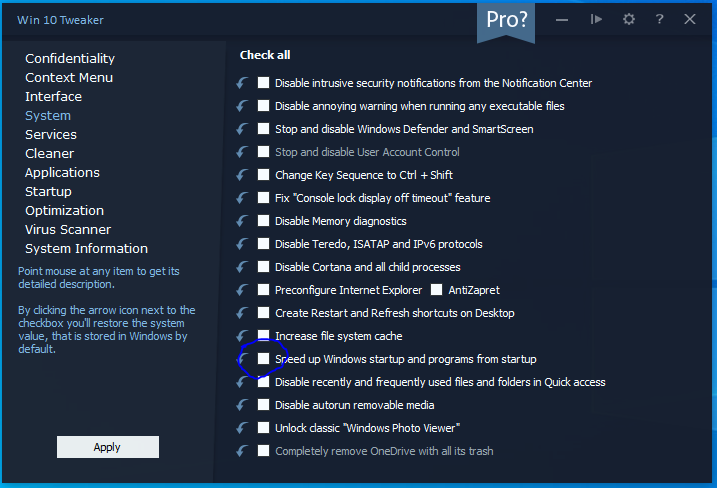717x488 pixels.
Task: Check Change Key Sequence to Ctrl + Shift
Action: tap(263, 174)
